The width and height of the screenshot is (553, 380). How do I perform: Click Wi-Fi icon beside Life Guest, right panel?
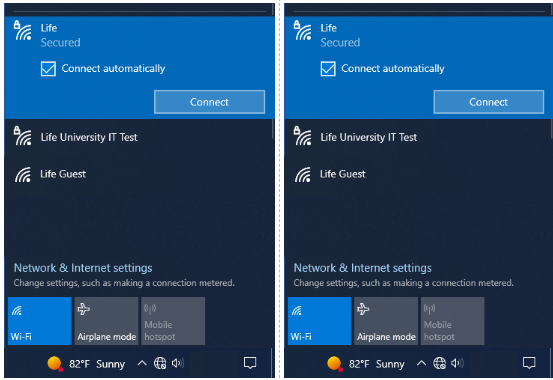pyautogui.click(x=303, y=175)
